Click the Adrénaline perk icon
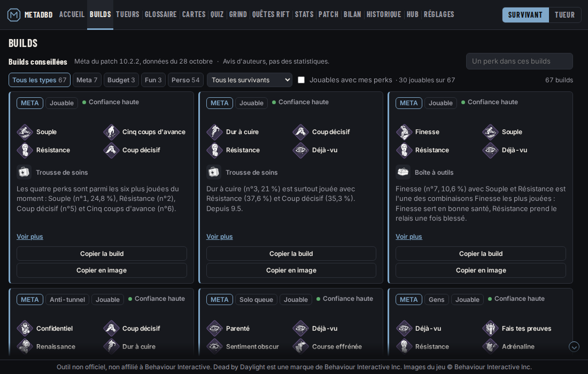The height and width of the screenshot is (374, 588). (491, 347)
